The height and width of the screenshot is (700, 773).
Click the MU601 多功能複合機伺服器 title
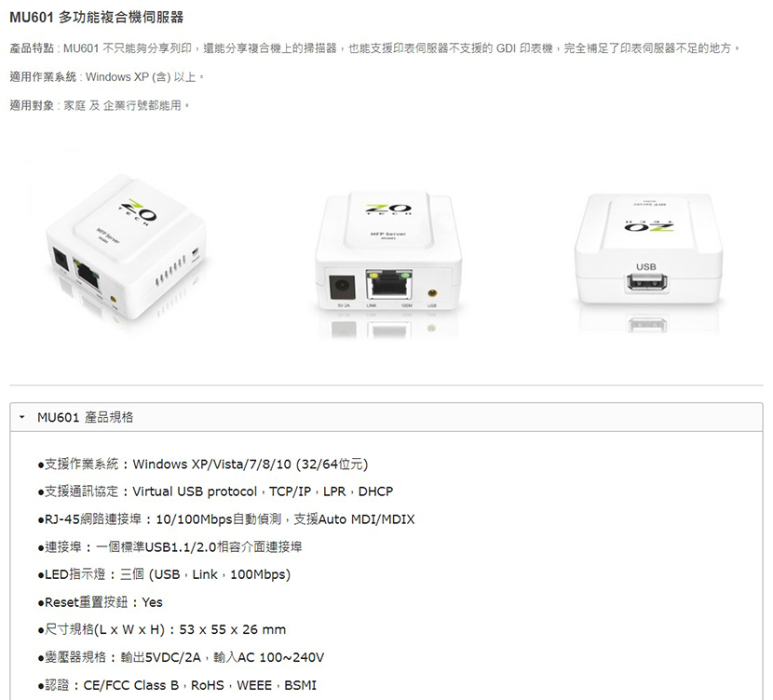[97, 18]
